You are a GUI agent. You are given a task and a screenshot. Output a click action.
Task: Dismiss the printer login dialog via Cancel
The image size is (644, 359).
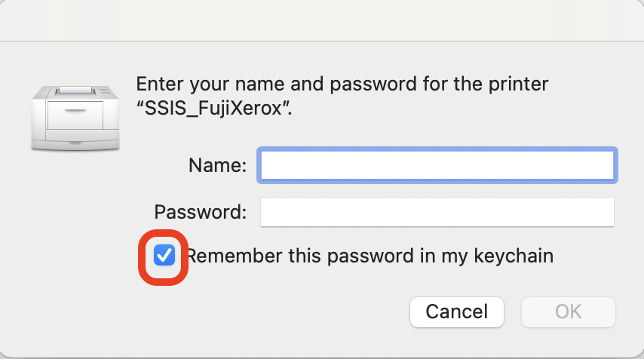456,311
